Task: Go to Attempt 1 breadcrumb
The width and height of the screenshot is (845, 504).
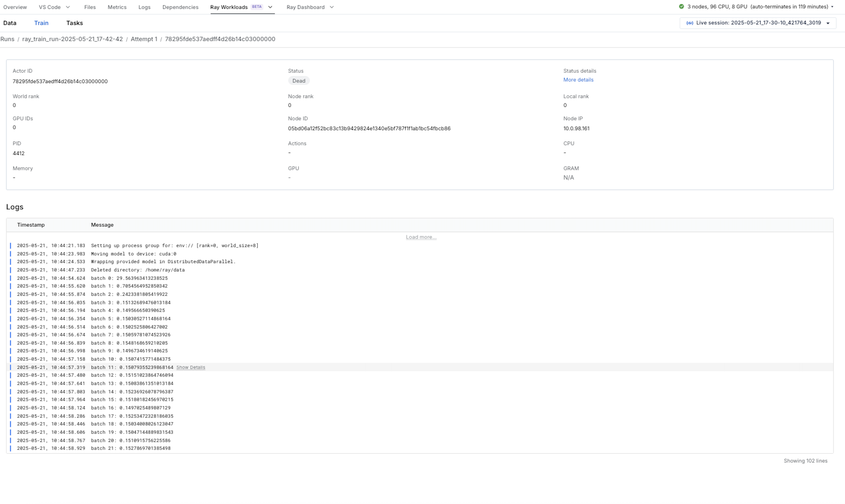Action: point(144,39)
